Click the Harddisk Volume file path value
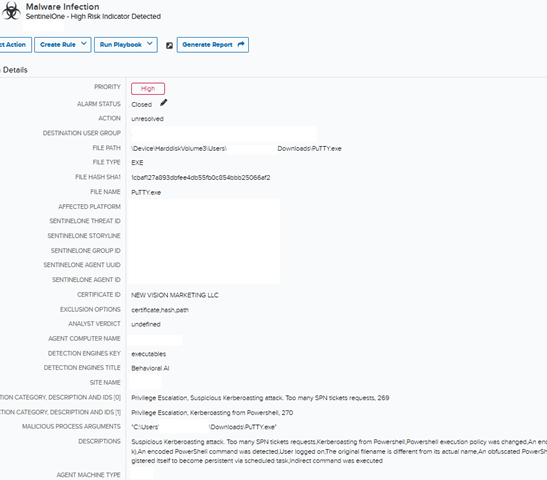The width and height of the screenshot is (547, 480). pyautogui.click(x=236, y=149)
